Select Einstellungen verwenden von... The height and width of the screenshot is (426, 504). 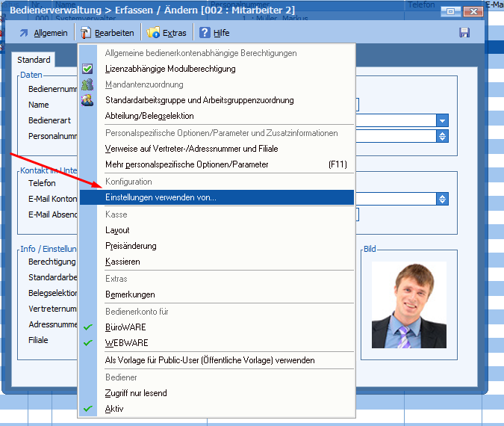217,197
